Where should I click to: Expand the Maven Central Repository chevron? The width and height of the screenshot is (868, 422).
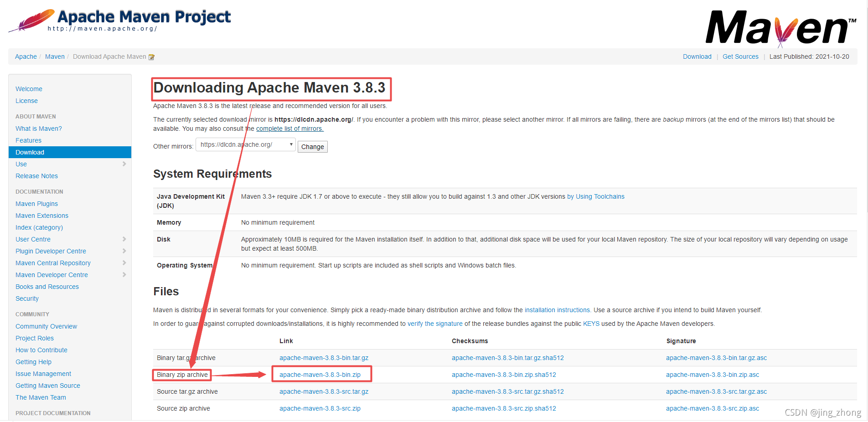click(x=124, y=262)
